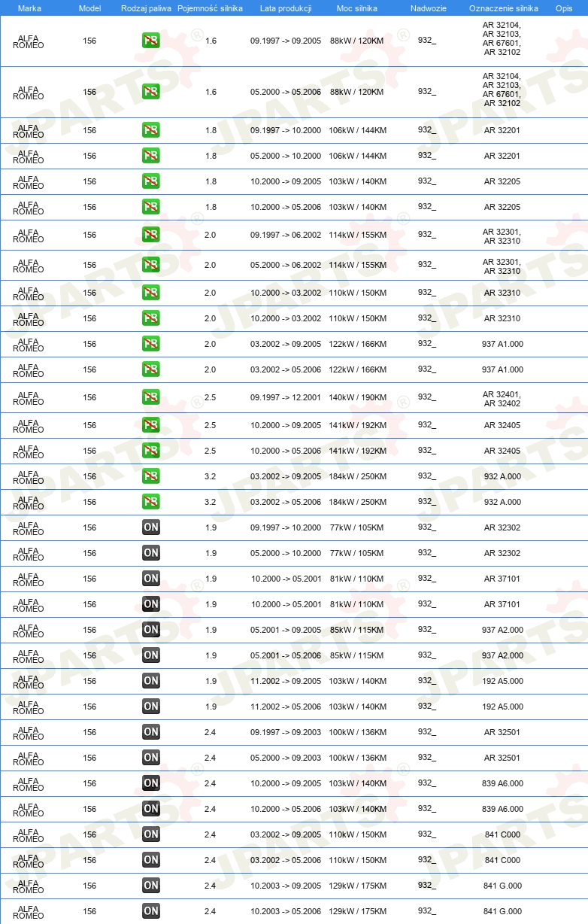Click PB icon in AR 32201 row starting 09.1997

[150, 130]
